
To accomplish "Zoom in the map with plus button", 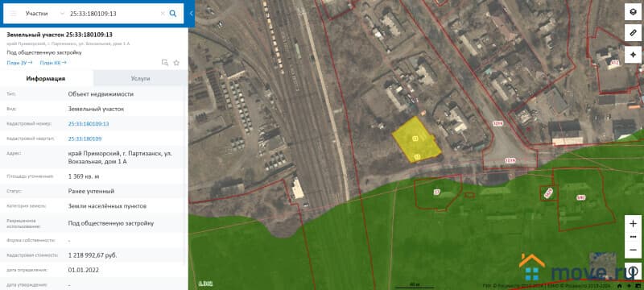I will click(x=633, y=224).
